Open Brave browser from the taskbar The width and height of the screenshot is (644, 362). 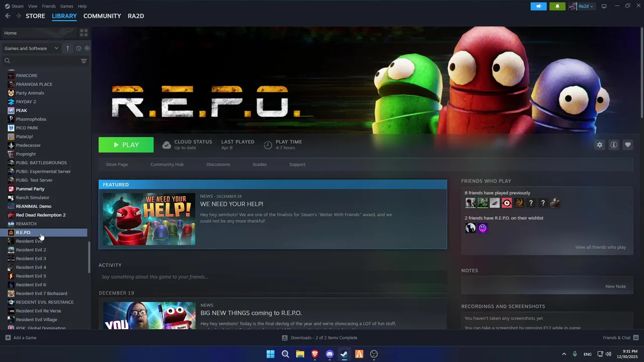(x=315, y=354)
